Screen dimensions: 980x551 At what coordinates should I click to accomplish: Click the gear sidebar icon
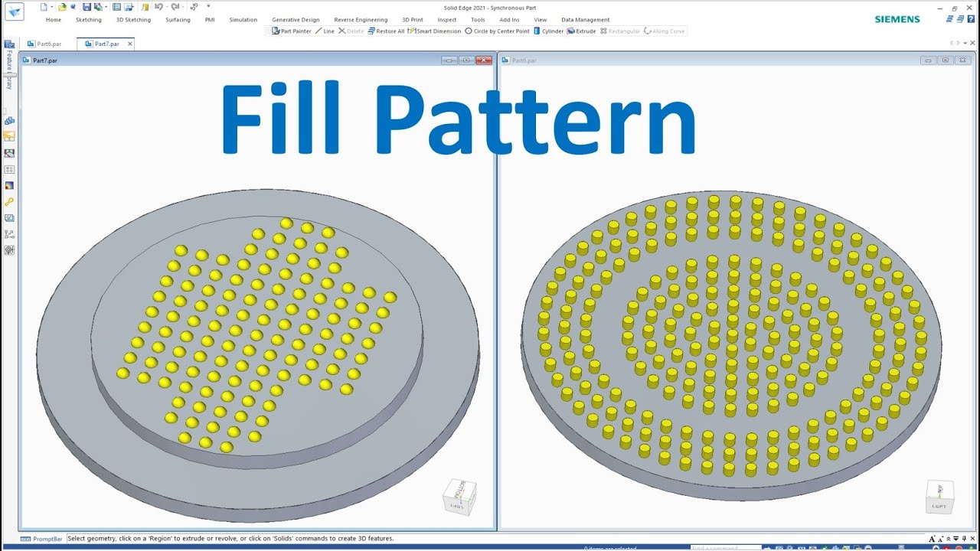pyautogui.click(x=9, y=249)
